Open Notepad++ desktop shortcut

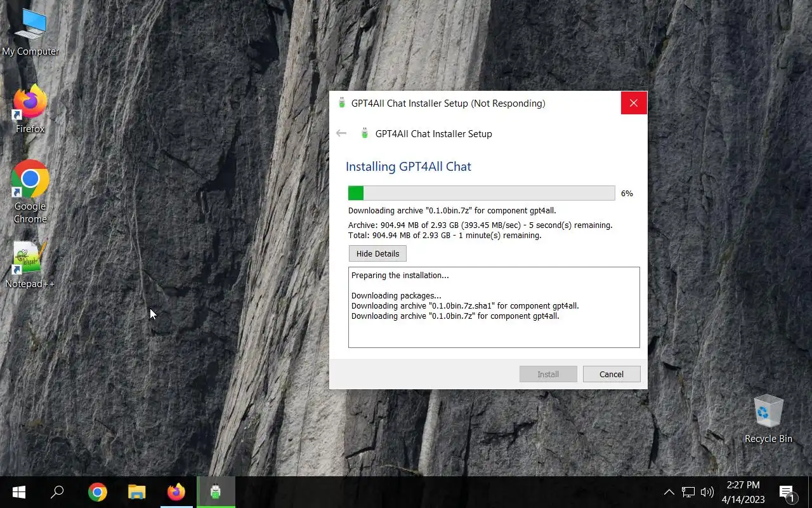coord(30,265)
